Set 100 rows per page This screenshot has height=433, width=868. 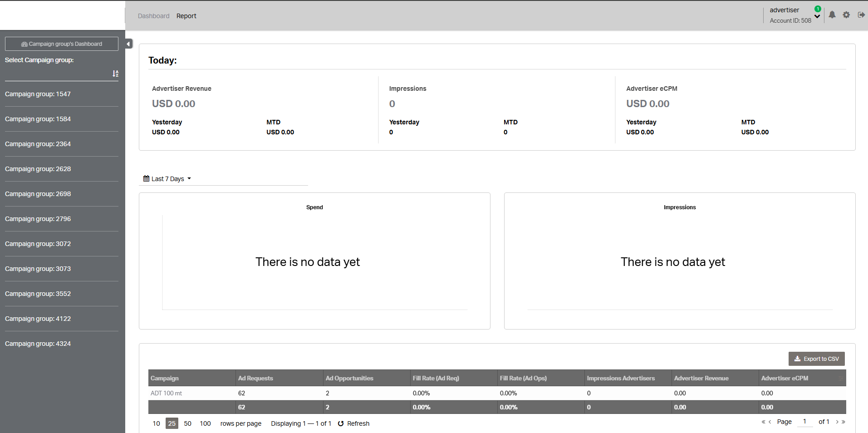coord(205,423)
